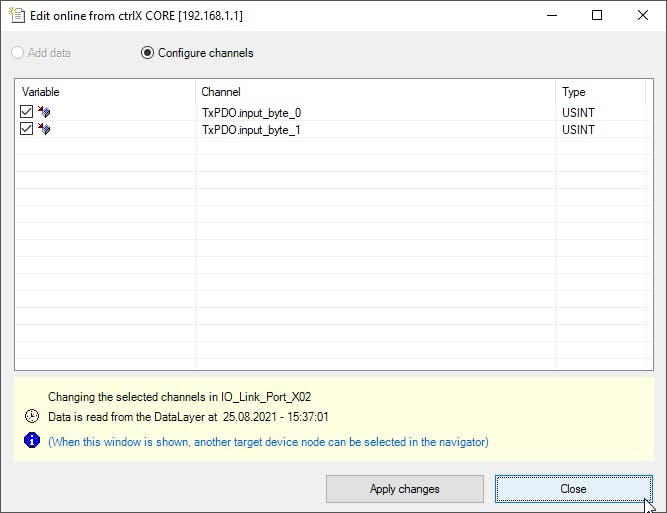667x513 pixels.
Task: Click USINT type of input_byte_0 row
Action: 578,113
